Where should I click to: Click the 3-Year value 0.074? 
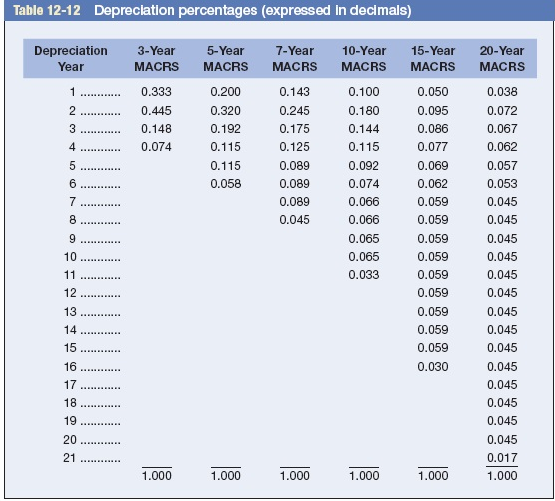(x=156, y=147)
